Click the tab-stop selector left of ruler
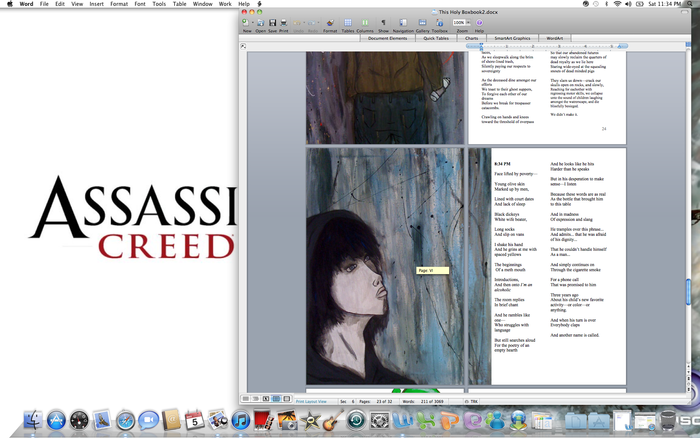The width and height of the screenshot is (700, 438). tap(243, 46)
